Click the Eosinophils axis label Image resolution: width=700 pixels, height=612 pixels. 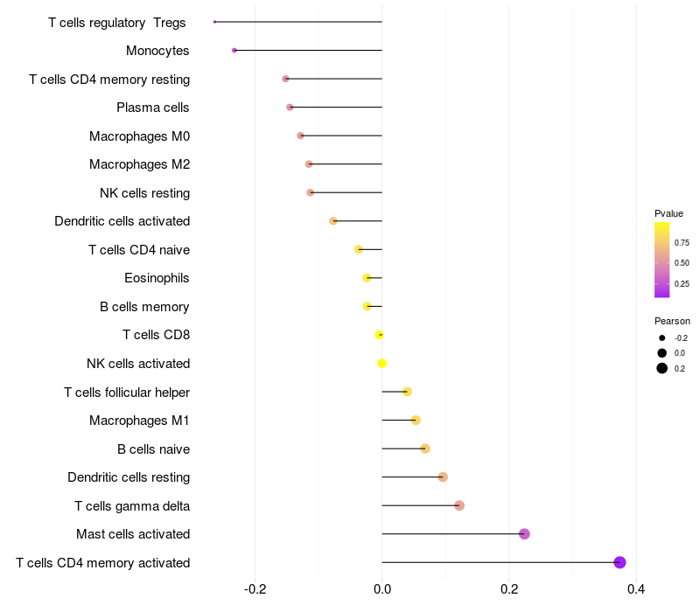pos(157,278)
